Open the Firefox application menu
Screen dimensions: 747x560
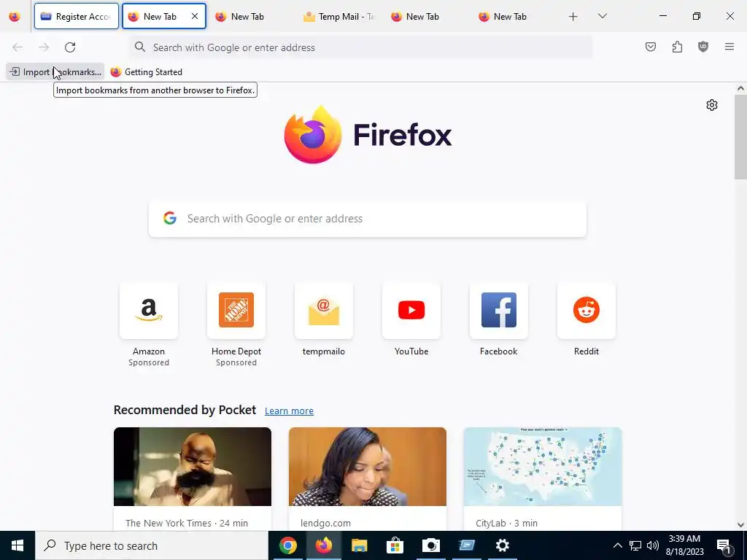(x=729, y=47)
